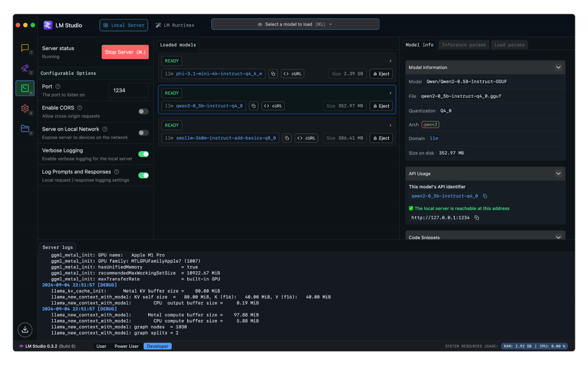This screenshot has width=588, height=365.
Task: Enable Serve on Local Network
Action: [143, 132]
